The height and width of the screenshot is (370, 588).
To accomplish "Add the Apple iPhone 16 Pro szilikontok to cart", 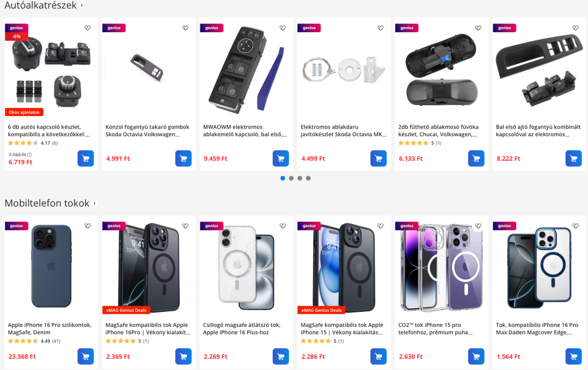I will [85, 356].
